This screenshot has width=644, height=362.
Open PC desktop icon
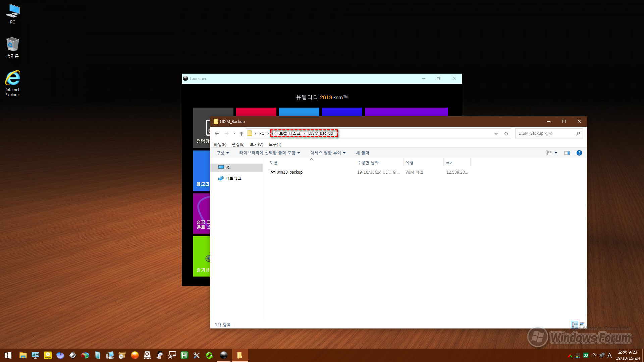tap(12, 14)
